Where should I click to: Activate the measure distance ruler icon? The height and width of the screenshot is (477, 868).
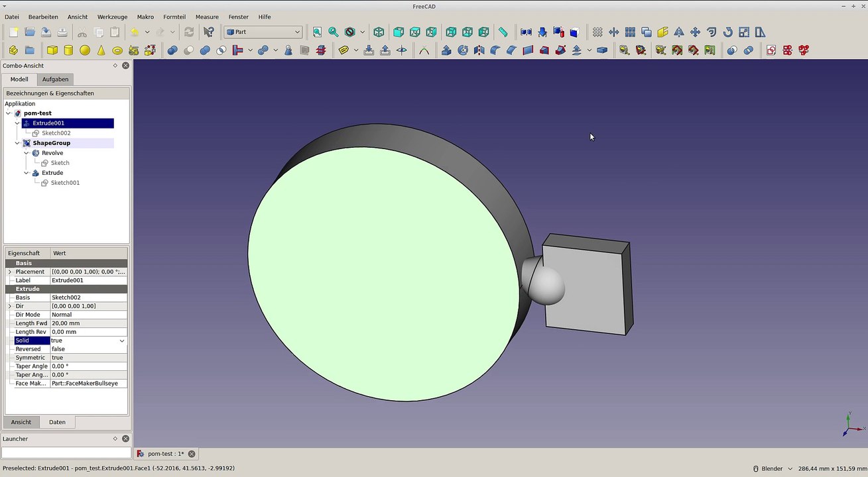tap(503, 32)
